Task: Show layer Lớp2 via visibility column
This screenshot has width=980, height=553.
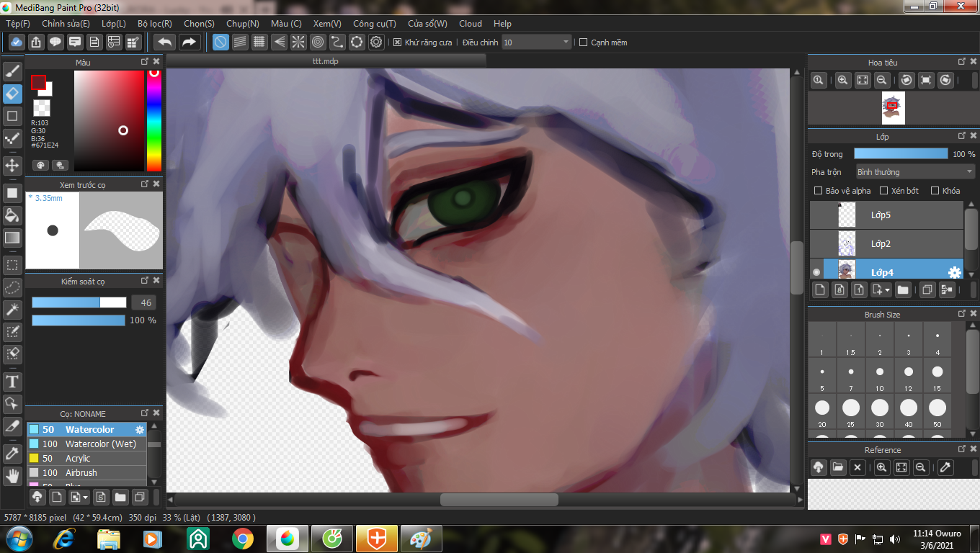Action: (x=816, y=243)
